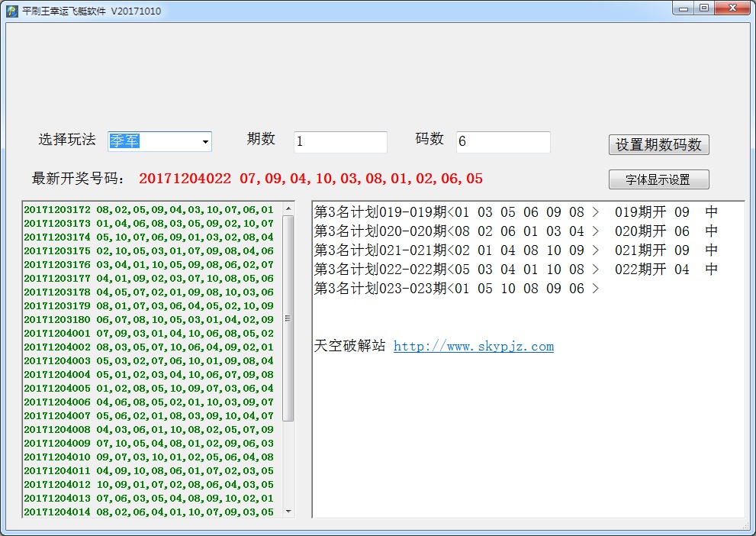The width and height of the screenshot is (756, 536).
Task: Open the skypjz.com hyperlink
Action: (473, 347)
